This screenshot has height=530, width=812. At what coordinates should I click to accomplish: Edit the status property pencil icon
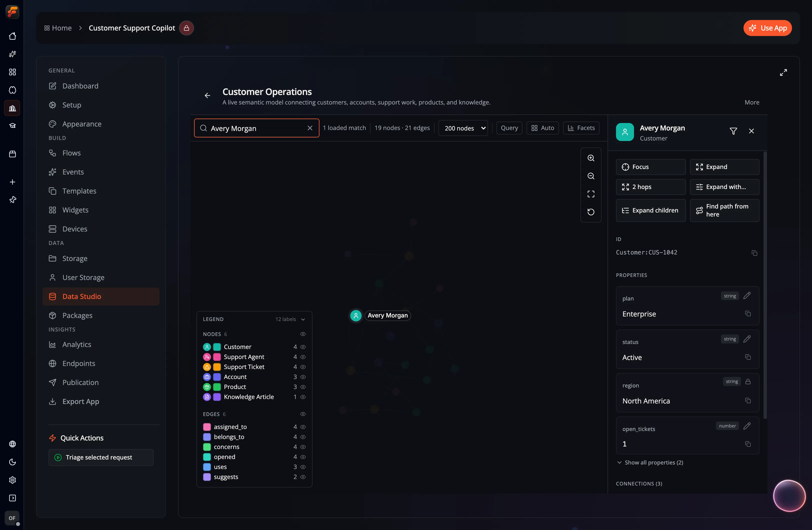[x=747, y=339]
